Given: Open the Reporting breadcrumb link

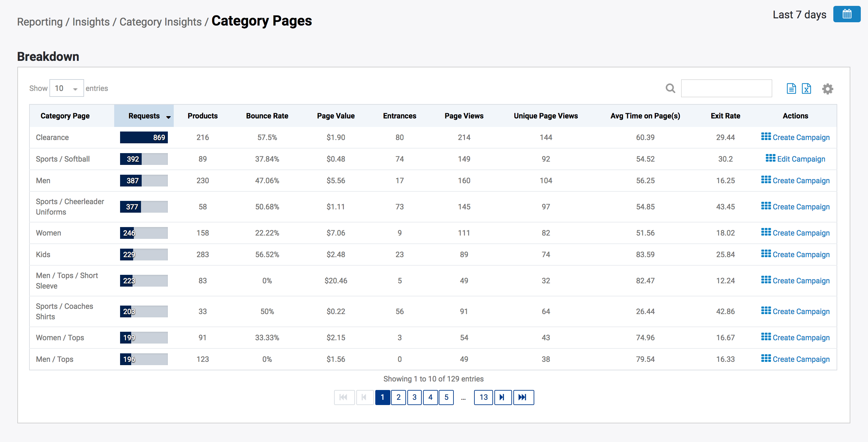Looking at the screenshot, I should [40, 22].
